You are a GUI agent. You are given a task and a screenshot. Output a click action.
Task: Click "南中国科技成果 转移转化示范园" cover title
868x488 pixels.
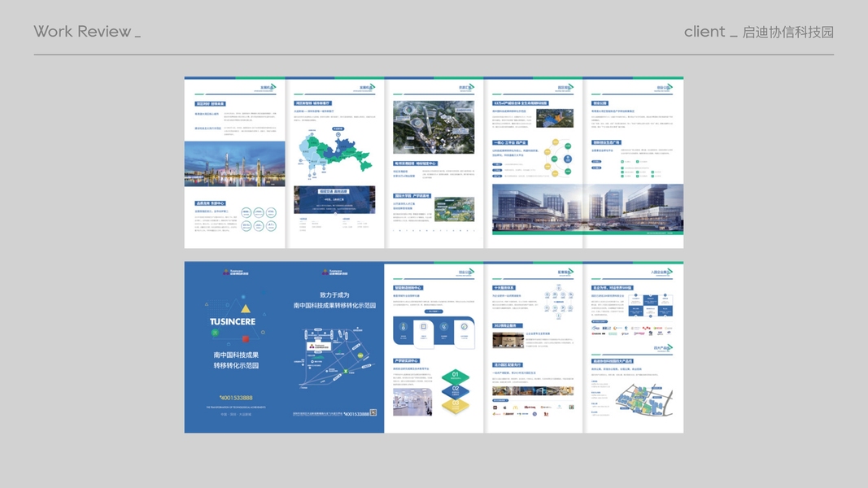click(x=236, y=360)
